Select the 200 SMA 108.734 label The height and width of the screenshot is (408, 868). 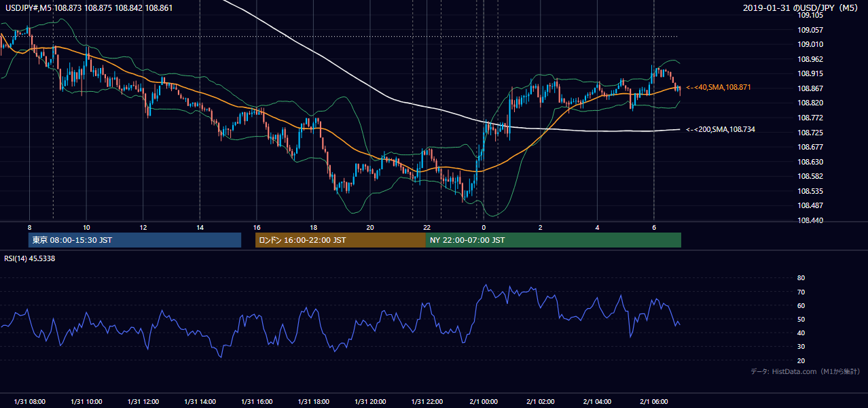[720, 129]
